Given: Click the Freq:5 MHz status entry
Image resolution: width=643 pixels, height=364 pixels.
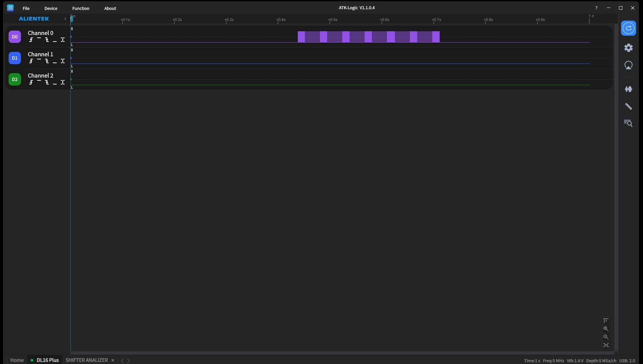Looking at the screenshot, I should [x=553, y=361].
